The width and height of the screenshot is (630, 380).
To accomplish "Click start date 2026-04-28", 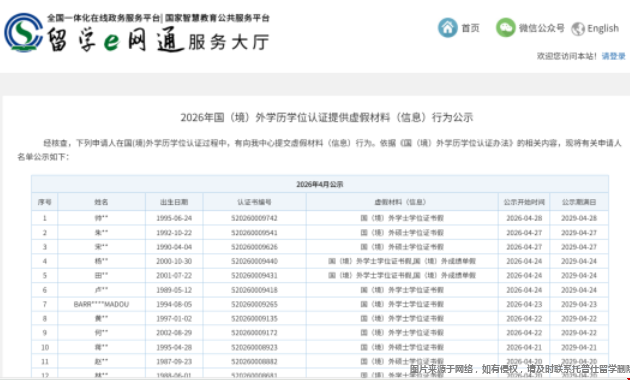I will 524,218.
